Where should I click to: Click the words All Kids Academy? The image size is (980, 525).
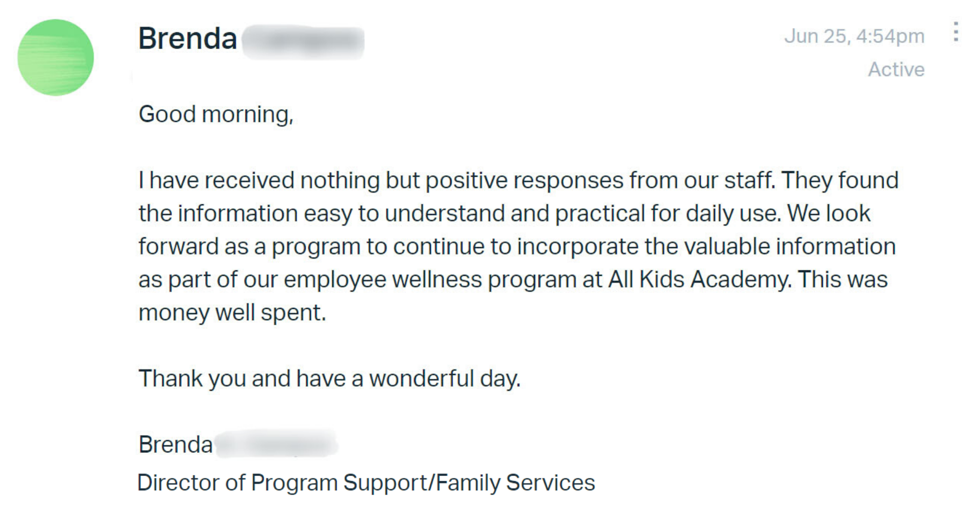tap(700, 280)
